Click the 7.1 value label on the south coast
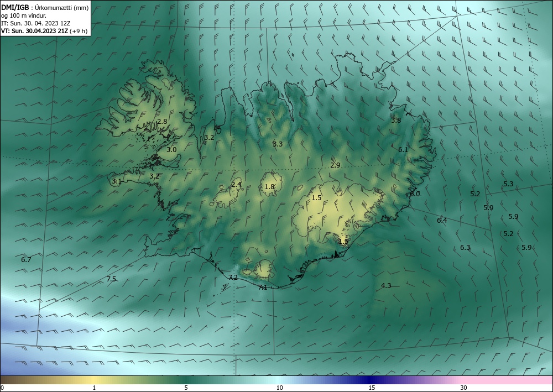The width and height of the screenshot is (553, 392). click(263, 288)
